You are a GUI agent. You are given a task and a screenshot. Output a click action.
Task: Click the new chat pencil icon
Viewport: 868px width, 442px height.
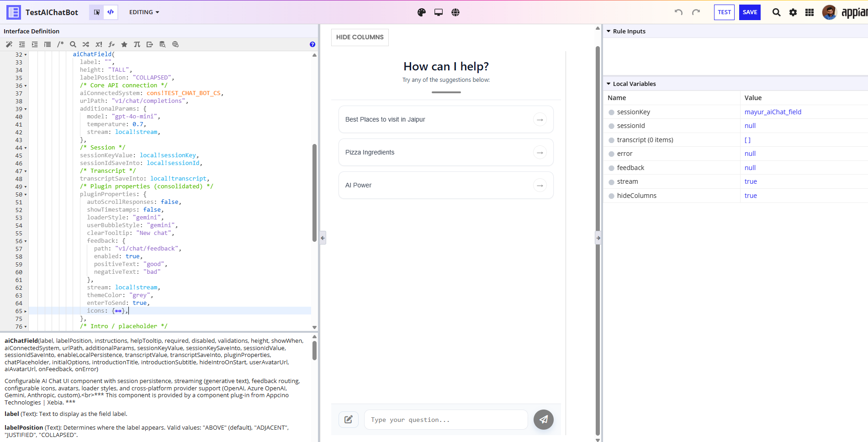(x=349, y=420)
